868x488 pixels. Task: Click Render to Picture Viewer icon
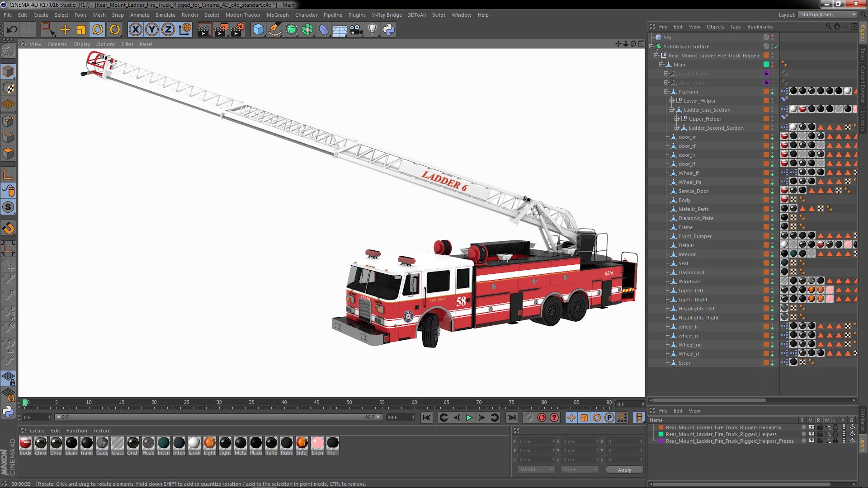tap(221, 30)
